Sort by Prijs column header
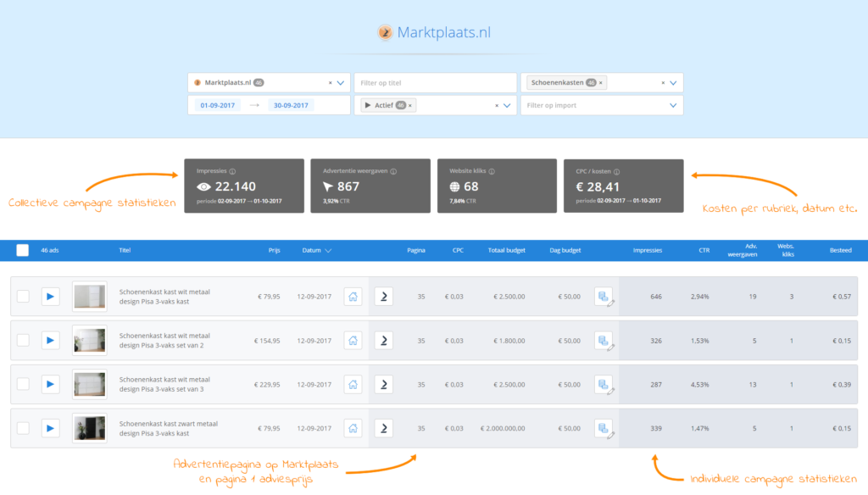 (274, 250)
